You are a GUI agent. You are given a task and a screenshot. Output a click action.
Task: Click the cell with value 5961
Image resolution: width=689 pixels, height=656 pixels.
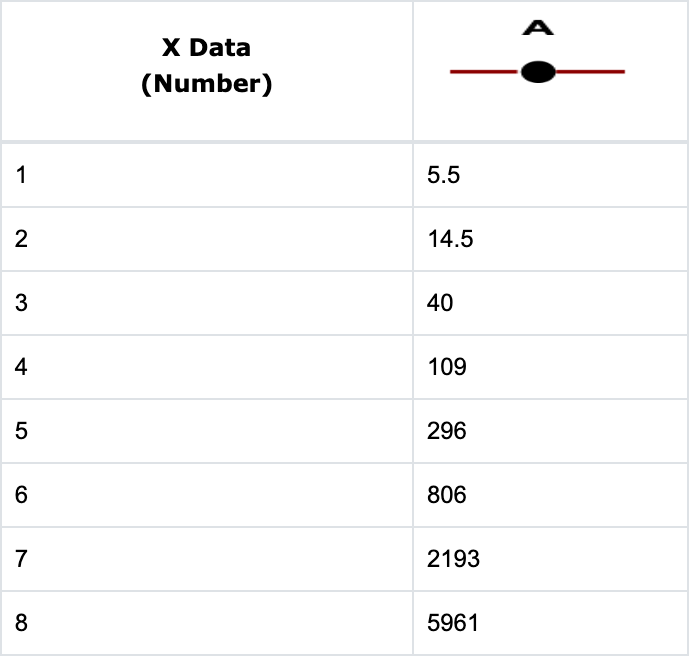tap(453, 623)
